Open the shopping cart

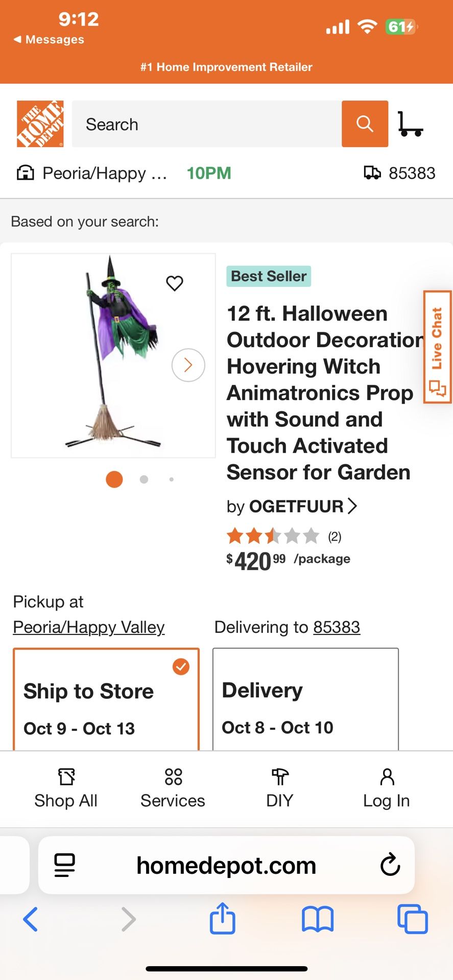click(x=410, y=124)
